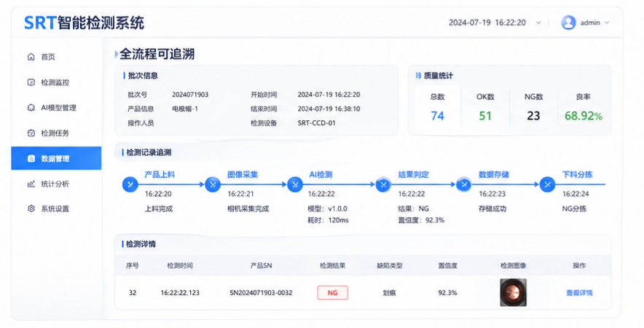Click device value SRT-CCD-01

(x=316, y=123)
